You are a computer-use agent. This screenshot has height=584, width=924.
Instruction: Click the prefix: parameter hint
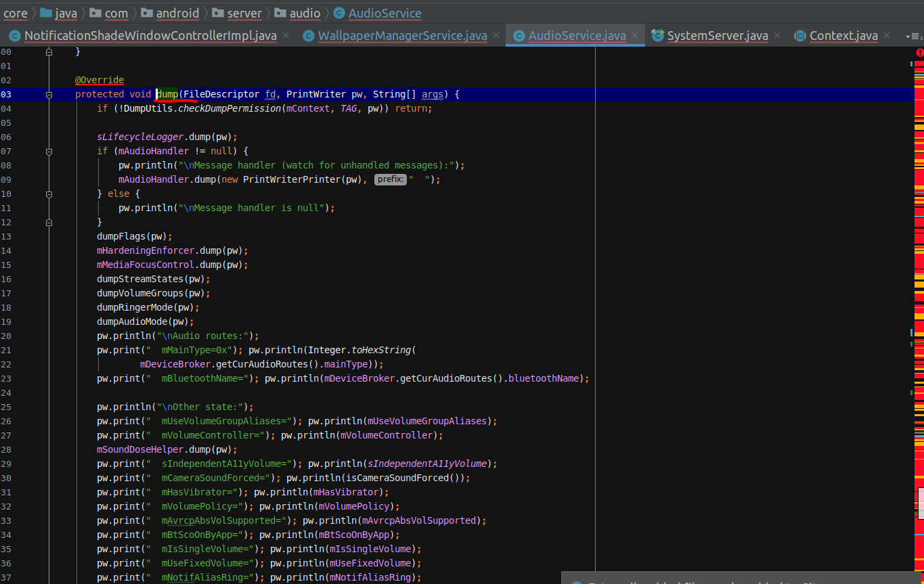click(391, 179)
